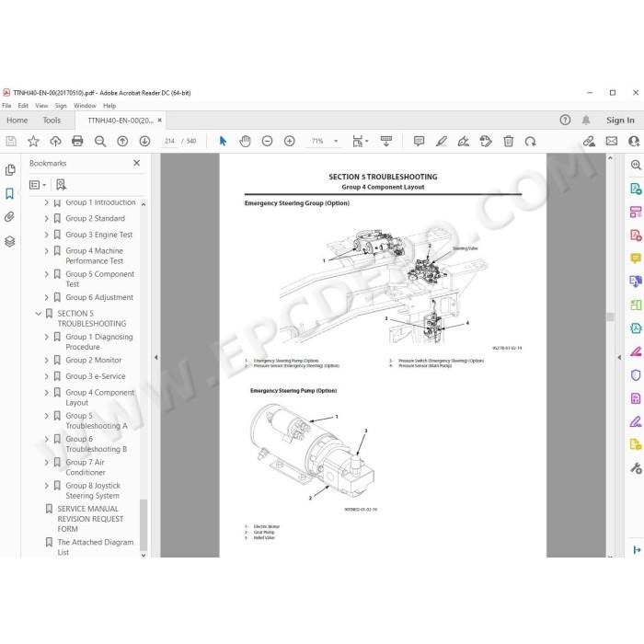Image resolution: width=644 pixels, height=644 pixels.
Task: Click the help question mark icon
Action: click(x=565, y=120)
